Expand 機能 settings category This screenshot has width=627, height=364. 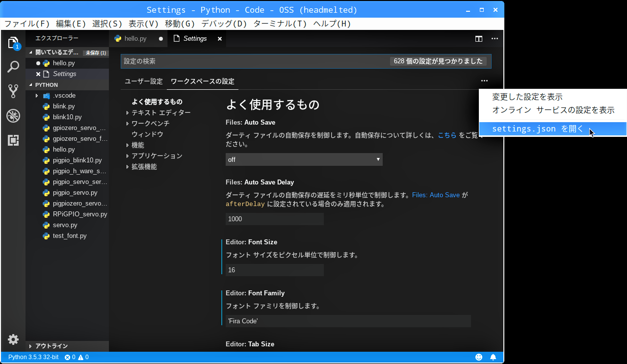pyautogui.click(x=134, y=145)
